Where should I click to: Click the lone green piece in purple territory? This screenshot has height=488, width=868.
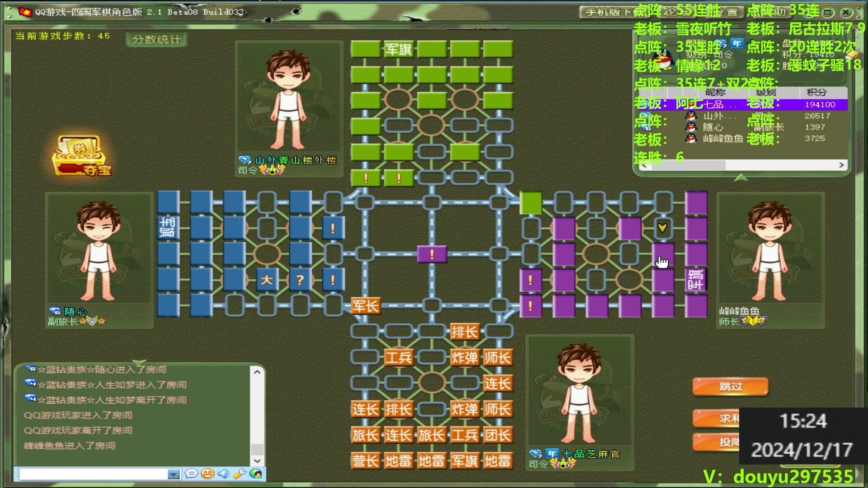[531, 202]
